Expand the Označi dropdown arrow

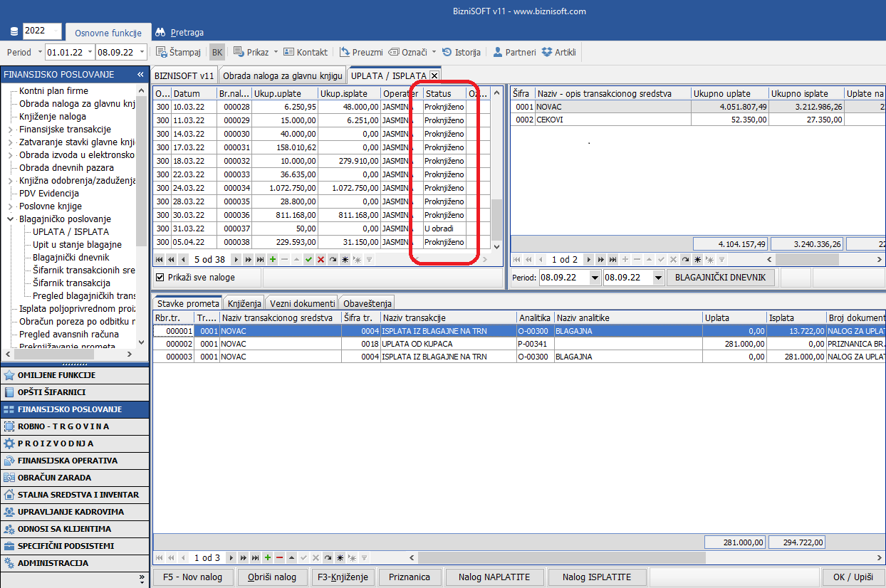pos(434,52)
